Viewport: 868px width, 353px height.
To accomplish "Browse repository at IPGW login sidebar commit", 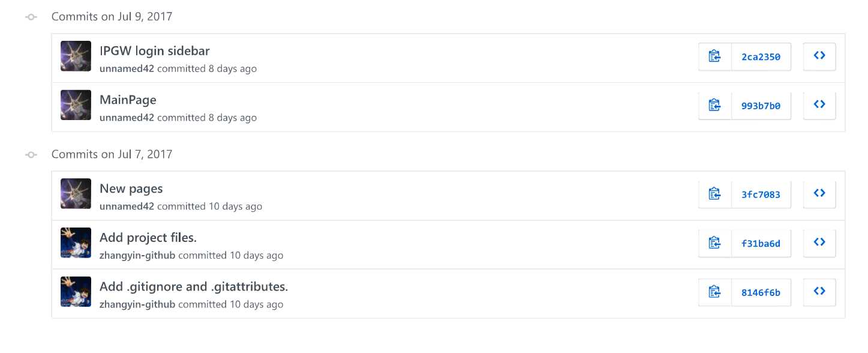I will (x=819, y=56).
